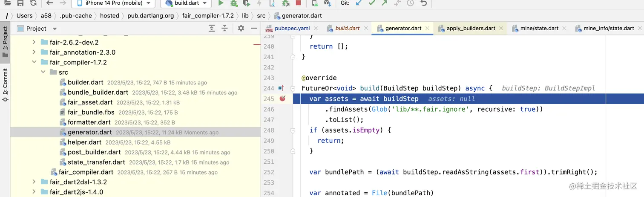
Task: Select builder.dart in the project tree
Action: click(86, 82)
